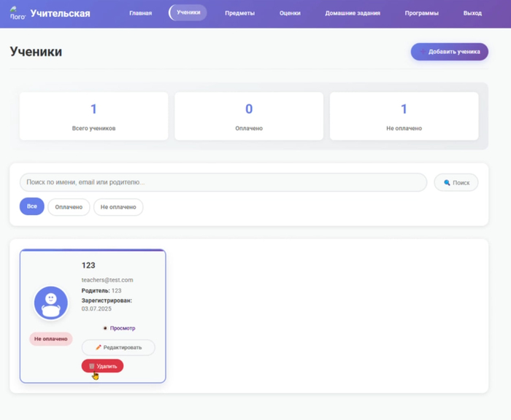Select the Все filter chip
The width and height of the screenshot is (511, 420).
point(32,206)
